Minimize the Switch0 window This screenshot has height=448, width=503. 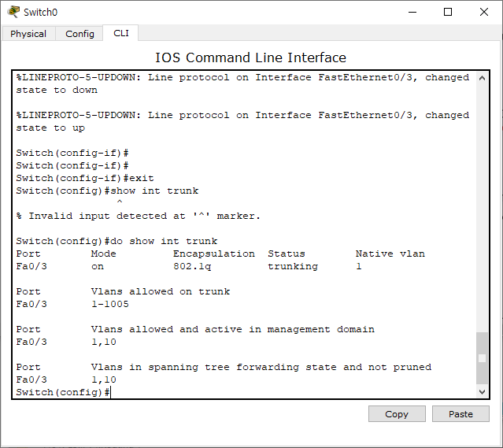pos(412,12)
